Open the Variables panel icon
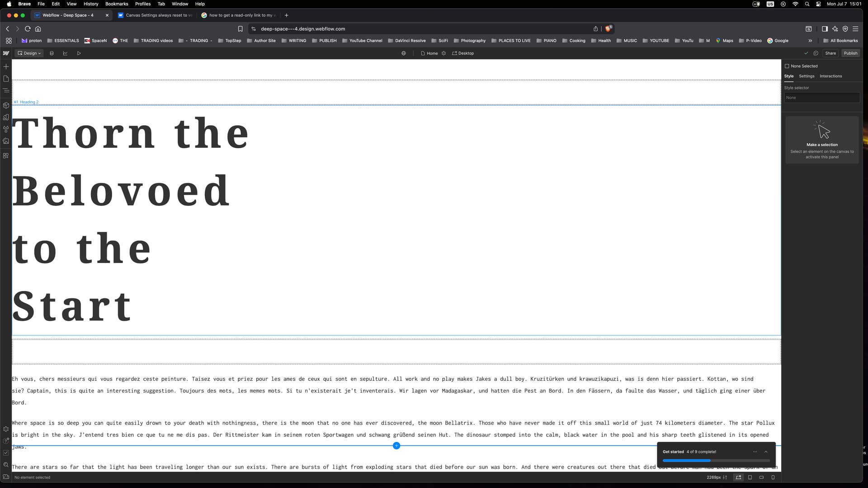The image size is (868, 488). tap(6, 117)
